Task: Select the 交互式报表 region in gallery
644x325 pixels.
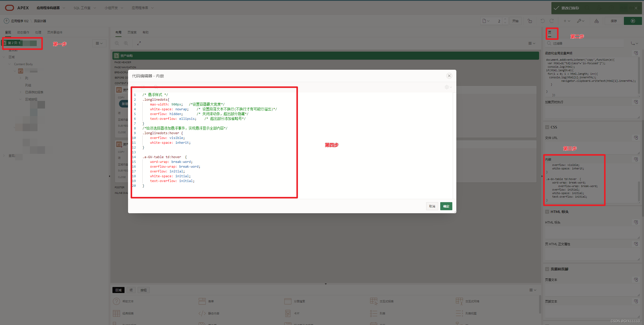Action: click(x=382, y=301)
